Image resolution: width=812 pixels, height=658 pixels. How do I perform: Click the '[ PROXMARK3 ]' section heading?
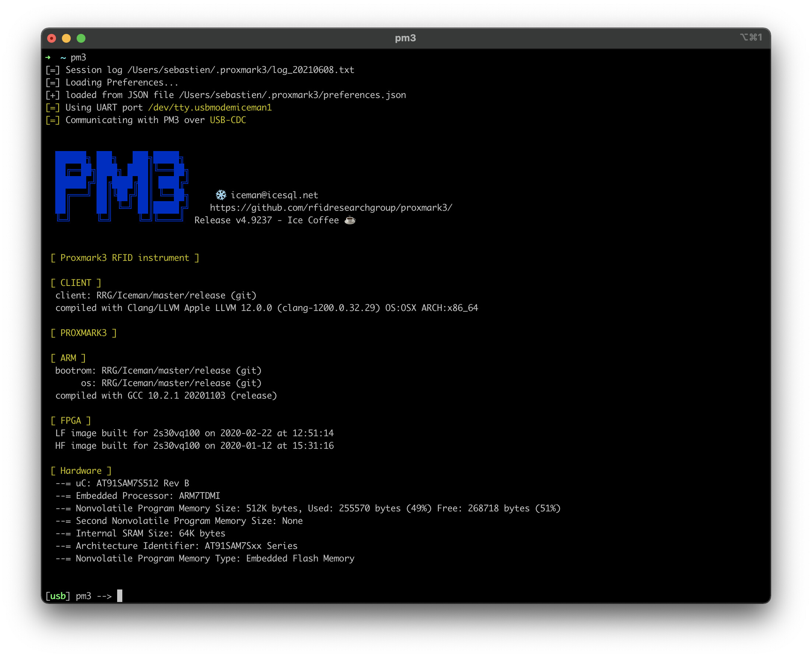coord(83,333)
